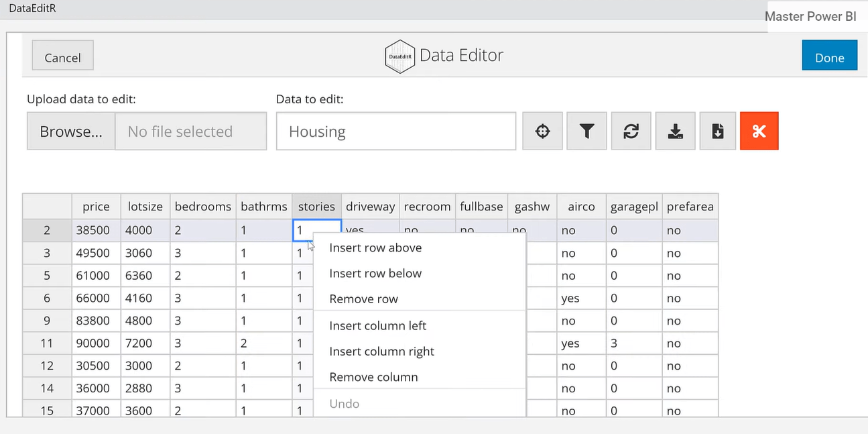Select row header 2
Image resolution: width=868 pixels, height=434 pixels.
pyautogui.click(x=47, y=230)
